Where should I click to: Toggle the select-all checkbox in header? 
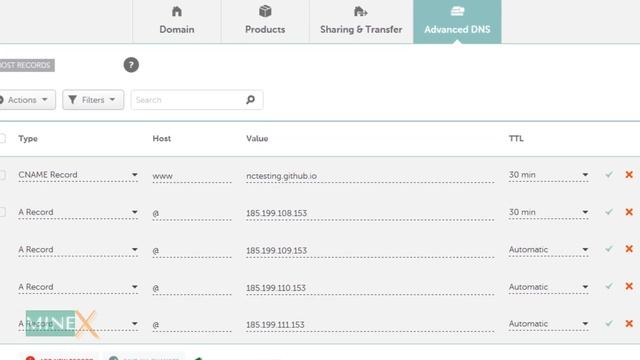tap(2, 138)
